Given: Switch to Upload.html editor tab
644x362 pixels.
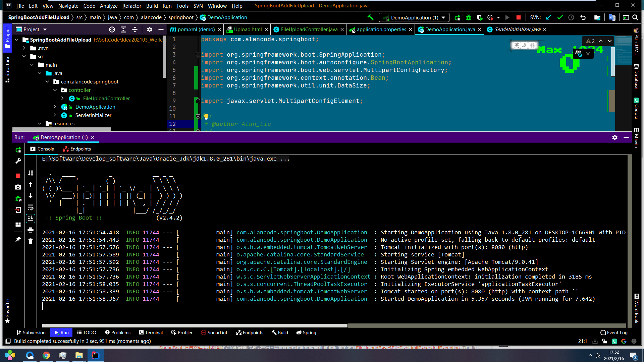Looking at the screenshot, I should pyautogui.click(x=248, y=29).
